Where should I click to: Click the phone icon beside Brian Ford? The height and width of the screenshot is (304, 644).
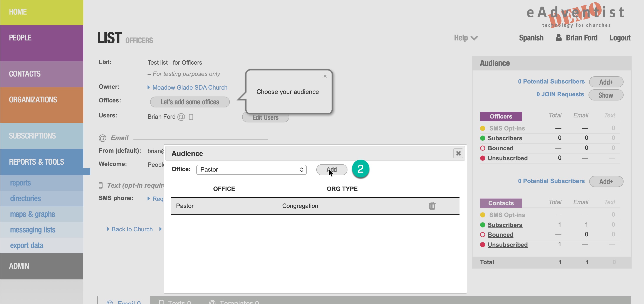191,117
